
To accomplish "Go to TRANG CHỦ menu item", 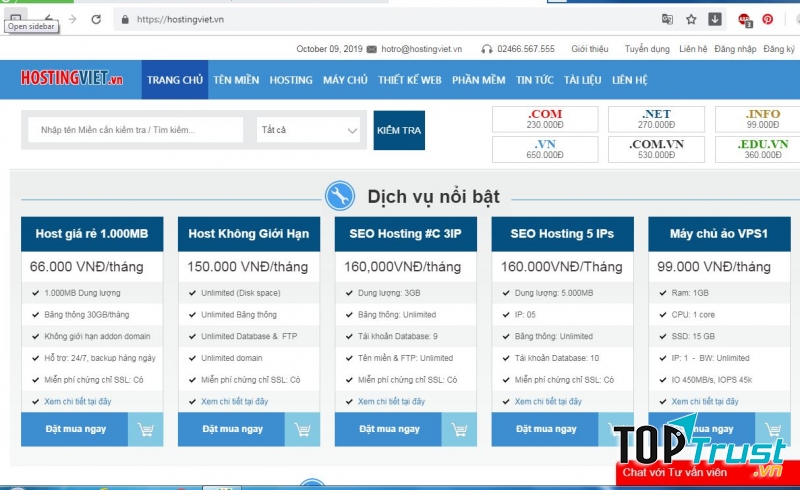I will click(x=175, y=80).
